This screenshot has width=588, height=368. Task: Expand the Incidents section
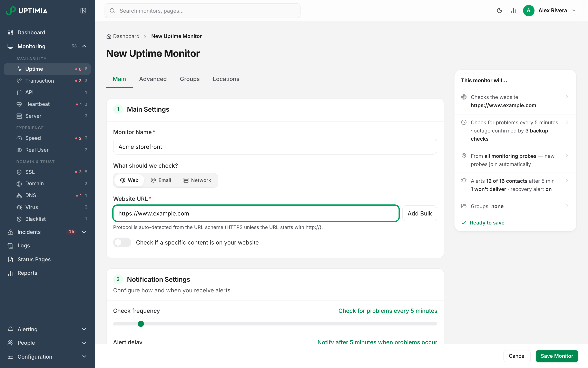coord(84,232)
